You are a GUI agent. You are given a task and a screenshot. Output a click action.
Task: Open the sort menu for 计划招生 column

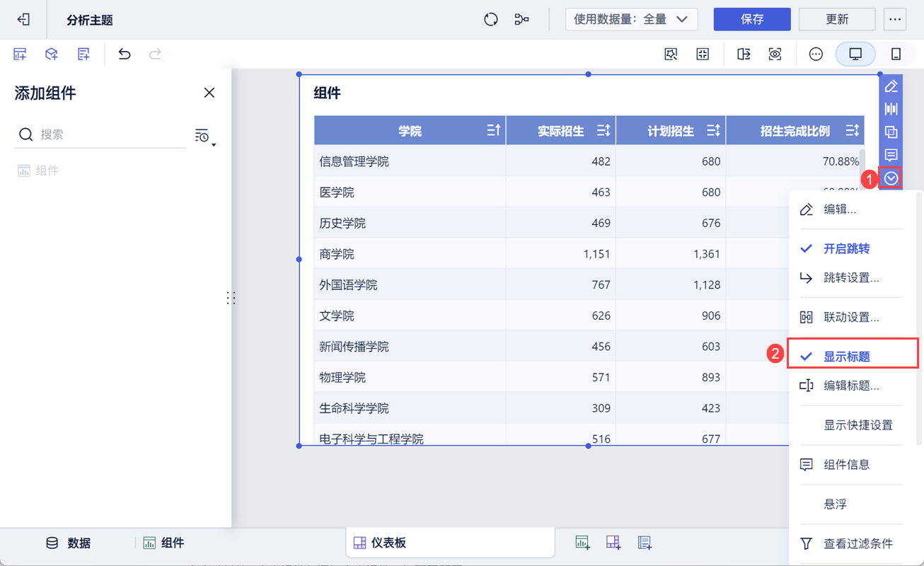[x=714, y=130]
